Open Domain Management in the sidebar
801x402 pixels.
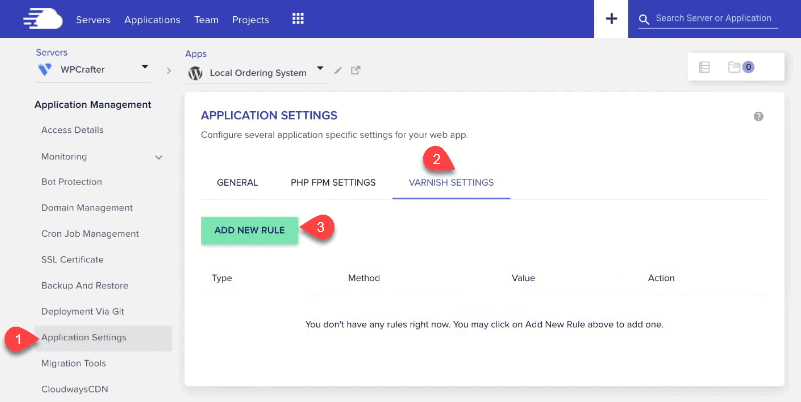click(87, 208)
